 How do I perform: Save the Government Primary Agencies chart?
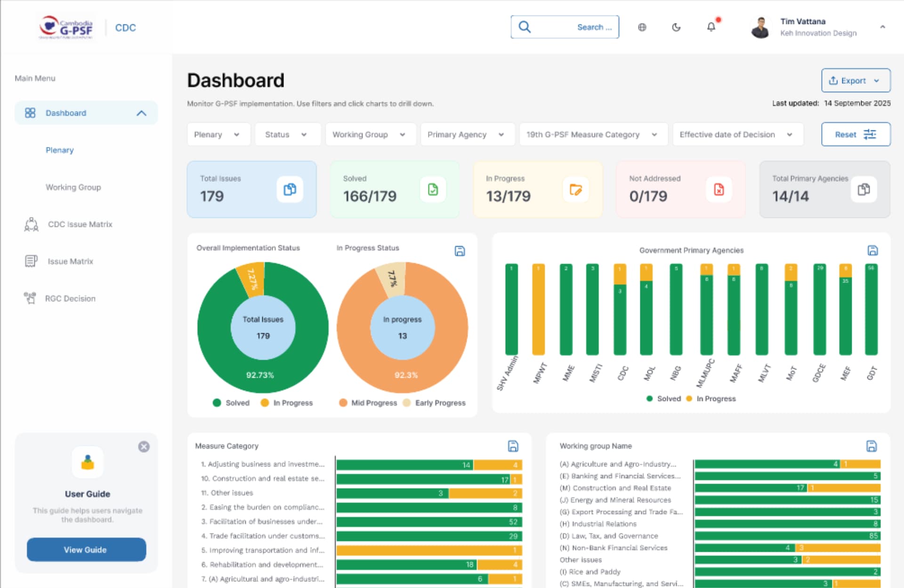pos(872,250)
